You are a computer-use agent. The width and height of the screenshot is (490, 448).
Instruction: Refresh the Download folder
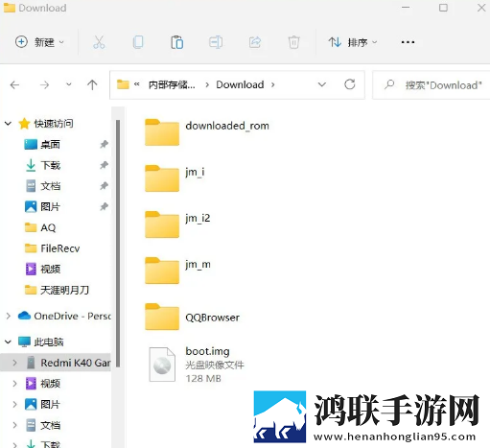tap(350, 84)
